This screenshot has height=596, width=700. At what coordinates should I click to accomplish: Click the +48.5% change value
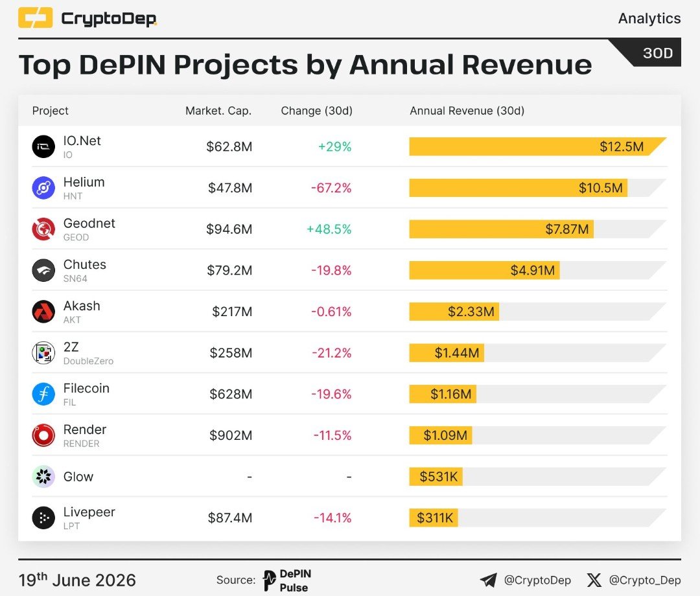329,229
